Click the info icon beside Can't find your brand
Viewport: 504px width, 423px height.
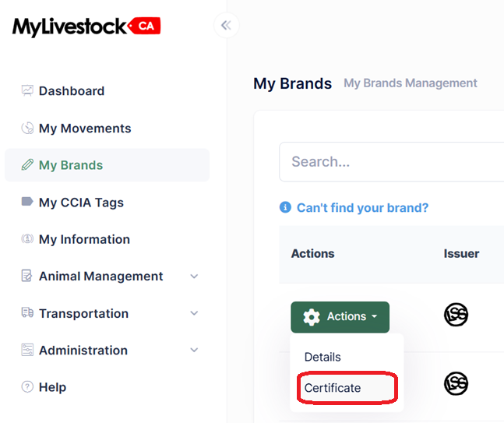pos(285,207)
